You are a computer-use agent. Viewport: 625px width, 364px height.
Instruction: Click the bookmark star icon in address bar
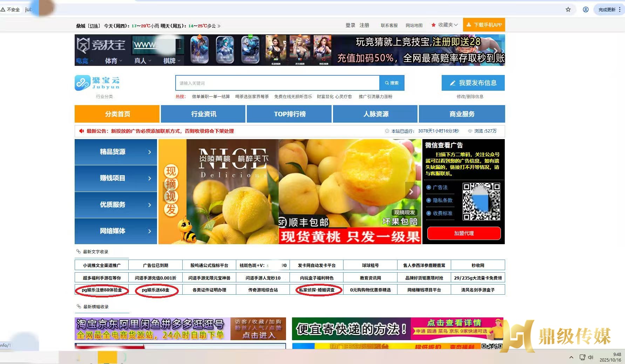click(568, 9)
